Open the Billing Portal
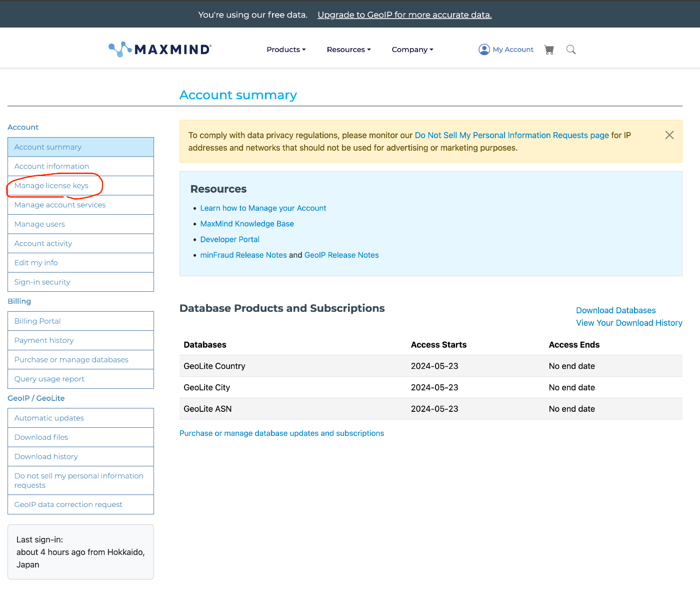 (x=80, y=321)
